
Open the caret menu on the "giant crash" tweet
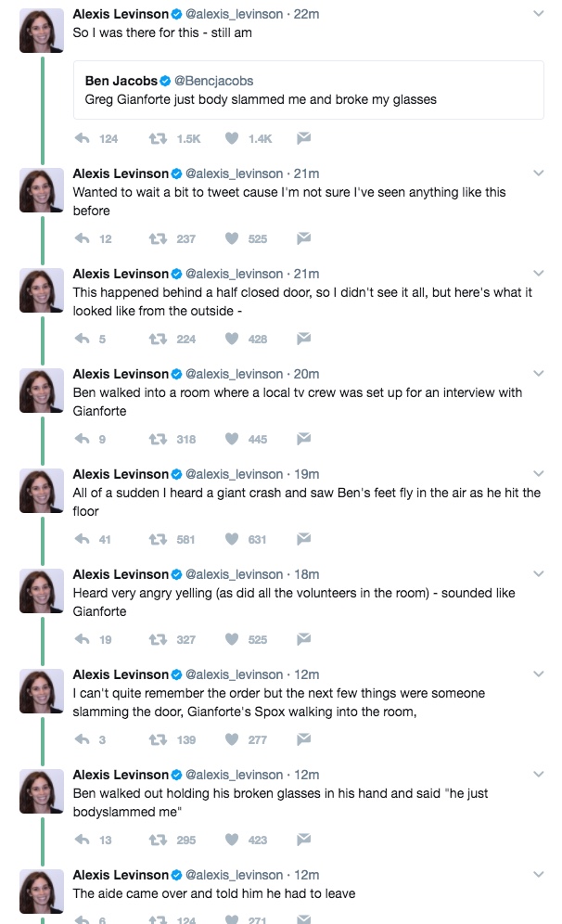click(539, 473)
